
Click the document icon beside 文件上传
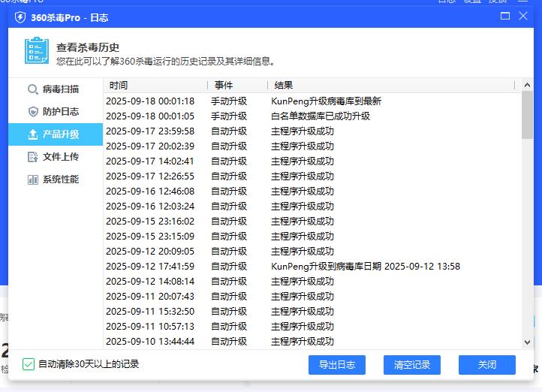33,157
